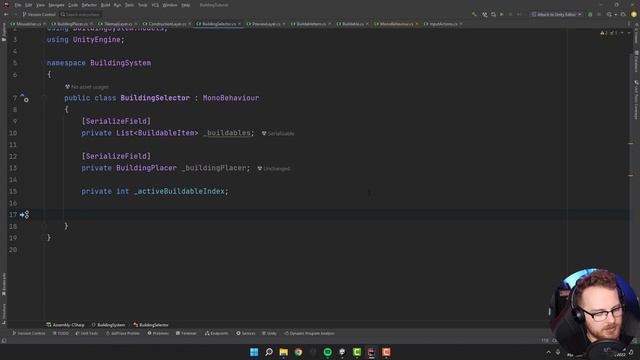This screenshot has width=640, height=360.
Task: Click the Search everywhere field
Action: pyautogui.click(x=80, y=14)
